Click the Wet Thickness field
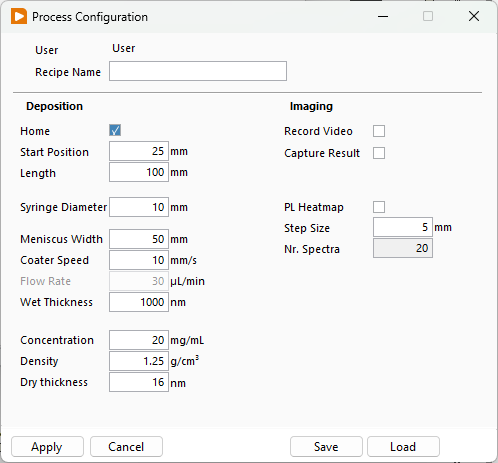 tap(139, 302)
